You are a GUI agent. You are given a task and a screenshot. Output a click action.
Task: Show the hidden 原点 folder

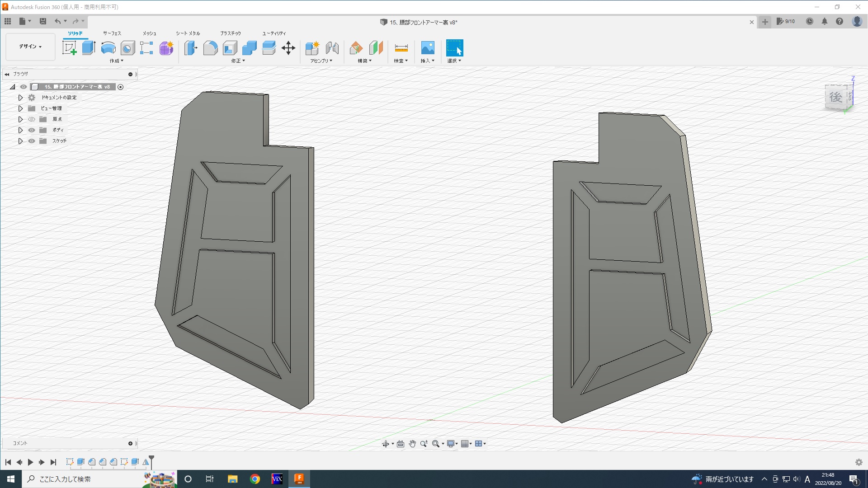tap(32, 119)
